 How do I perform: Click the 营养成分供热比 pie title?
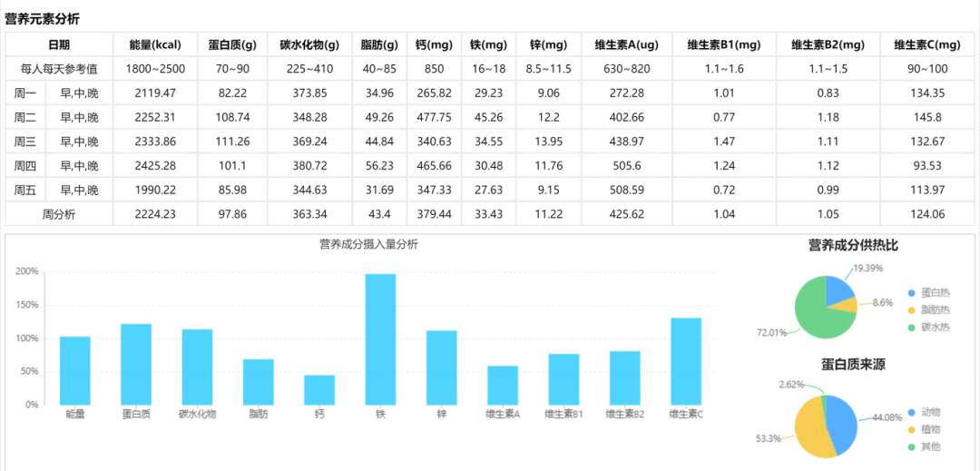coord(853,245)
